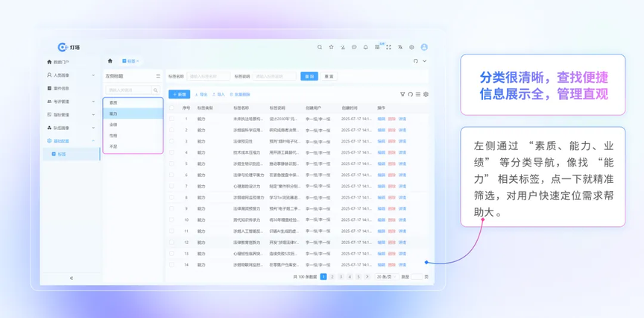644x318 pixels.
Task: Click the refresh icon on the tab bar
Action: (x=416, y=61)
